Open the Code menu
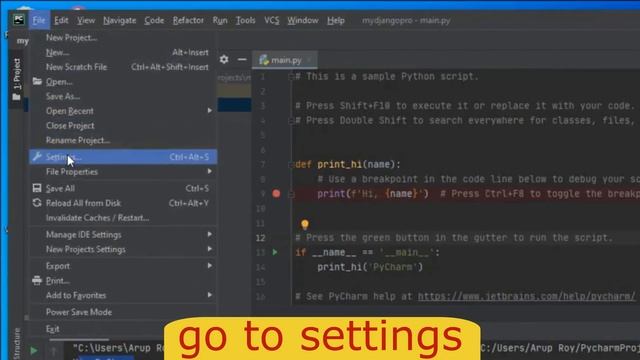This screenshot has height=360, width=640. pyautogui.click(x=154, y=20)
